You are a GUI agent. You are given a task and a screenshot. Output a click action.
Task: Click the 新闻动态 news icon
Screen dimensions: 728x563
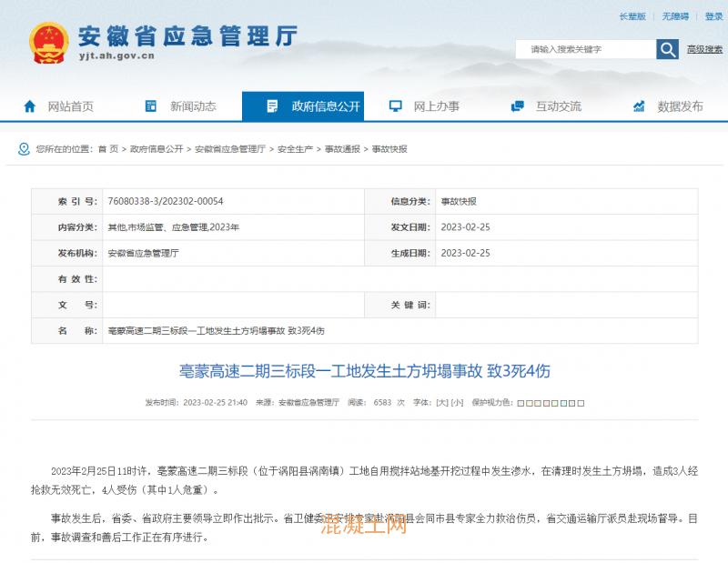152,106
